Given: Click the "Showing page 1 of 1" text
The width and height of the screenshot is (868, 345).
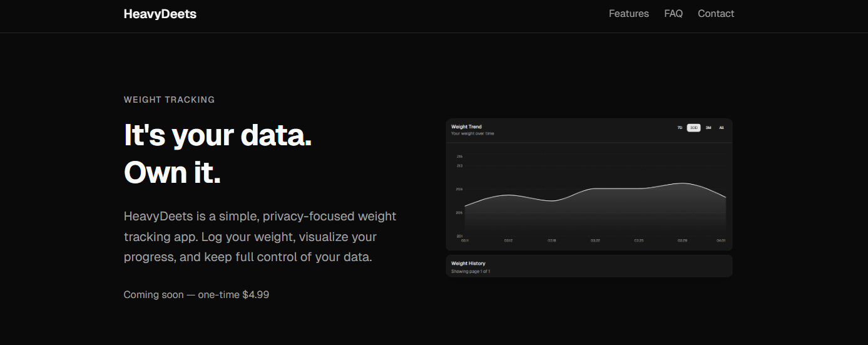Looking at the screenshot, I should 471,272.
